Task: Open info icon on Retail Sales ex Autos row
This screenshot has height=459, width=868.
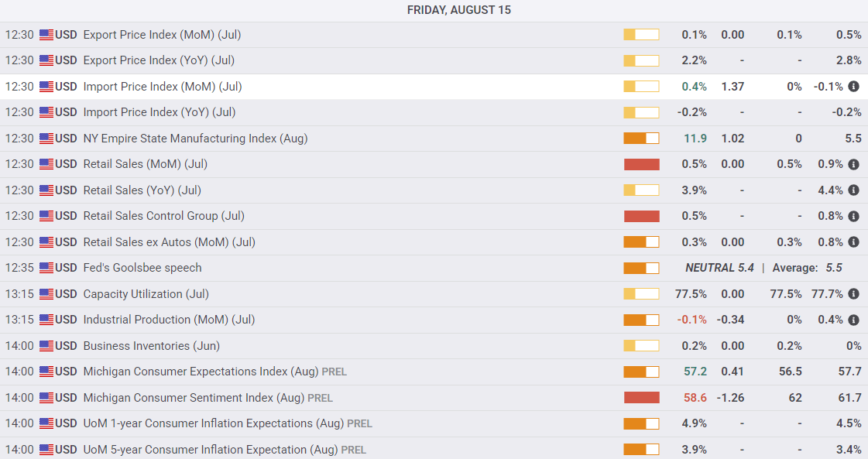Action: pyautogui.click(x=853, y=242)
